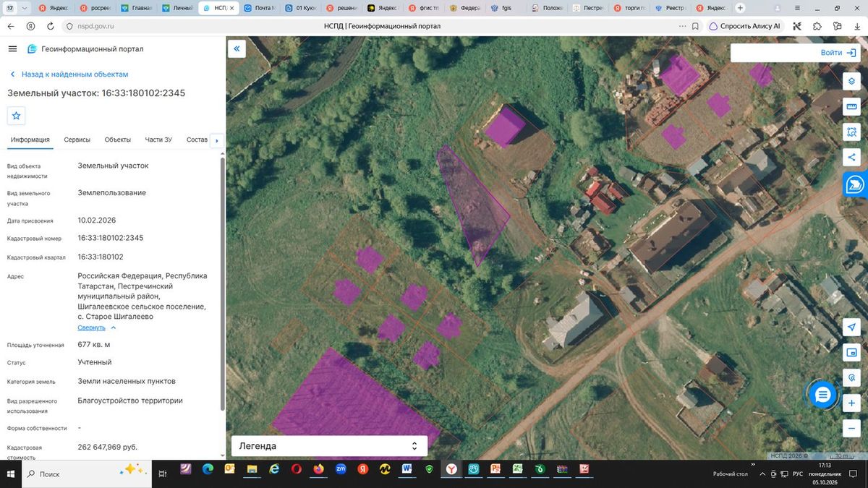Screen dimensions: 868x488
Task: Activate the area selection search tool
Action: tap(851, 132)
